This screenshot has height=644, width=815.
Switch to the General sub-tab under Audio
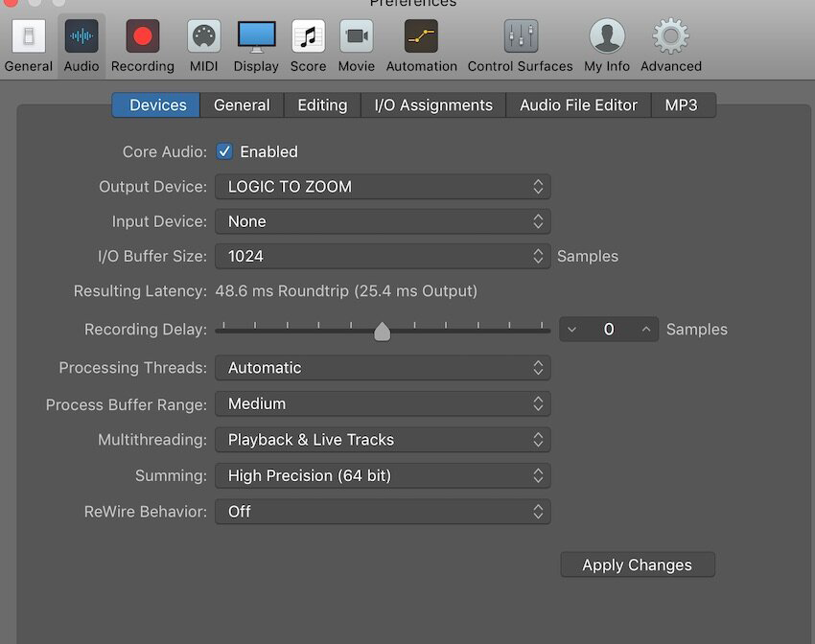(x=243, y=104)
